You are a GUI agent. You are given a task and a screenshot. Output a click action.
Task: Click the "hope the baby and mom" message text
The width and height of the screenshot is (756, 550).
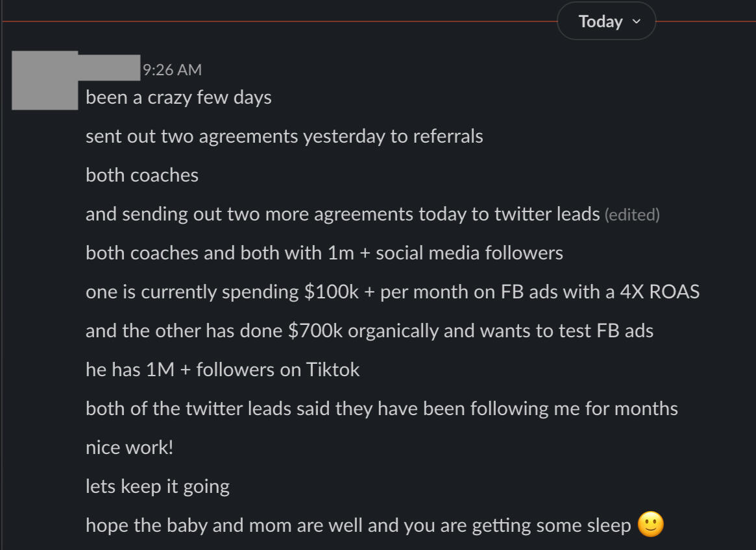(358, 525)
